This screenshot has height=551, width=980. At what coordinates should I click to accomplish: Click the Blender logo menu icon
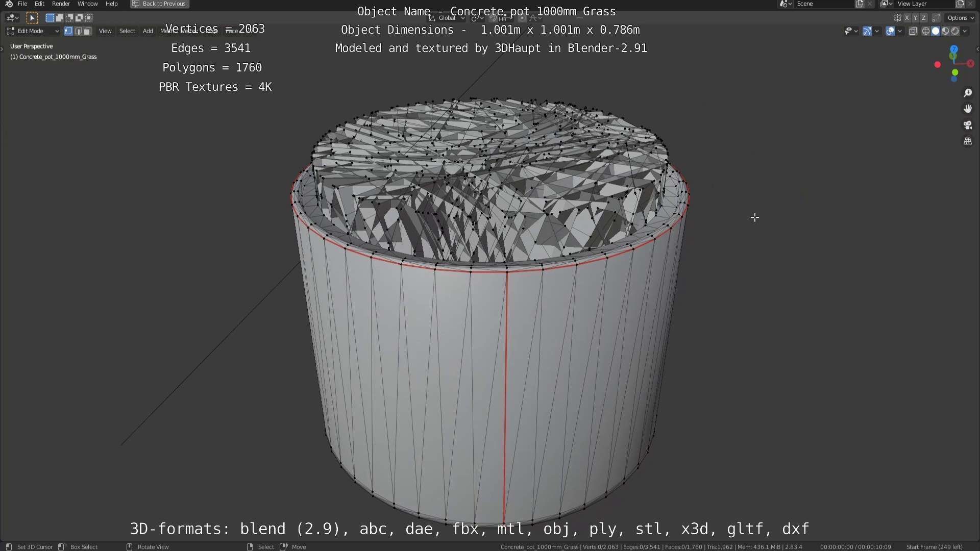tap(9, 4)
